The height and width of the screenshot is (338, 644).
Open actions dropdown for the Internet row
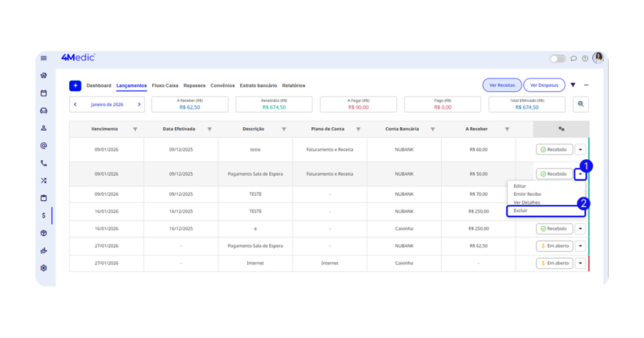click(x=580, y=263)
